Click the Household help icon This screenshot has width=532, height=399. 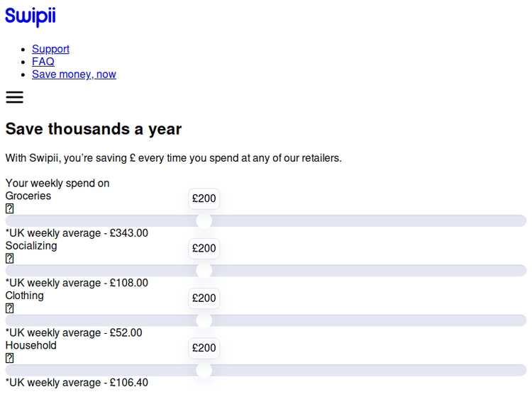9,358
